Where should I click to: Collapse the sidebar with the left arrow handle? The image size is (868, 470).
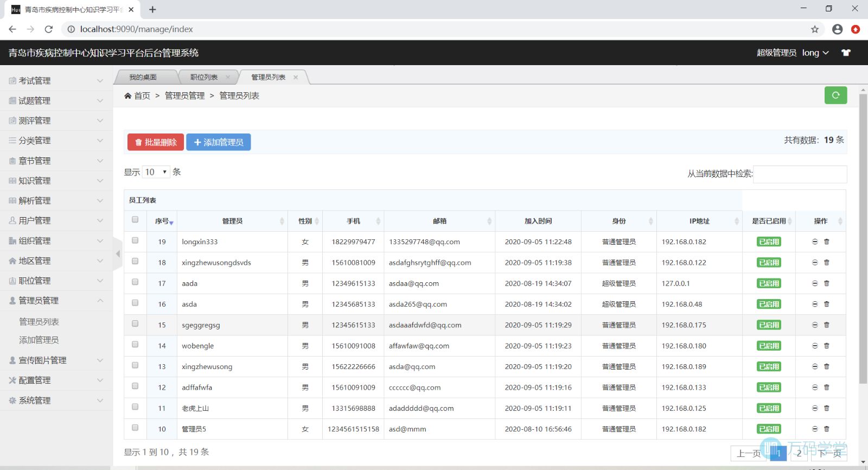pos(118,253)
